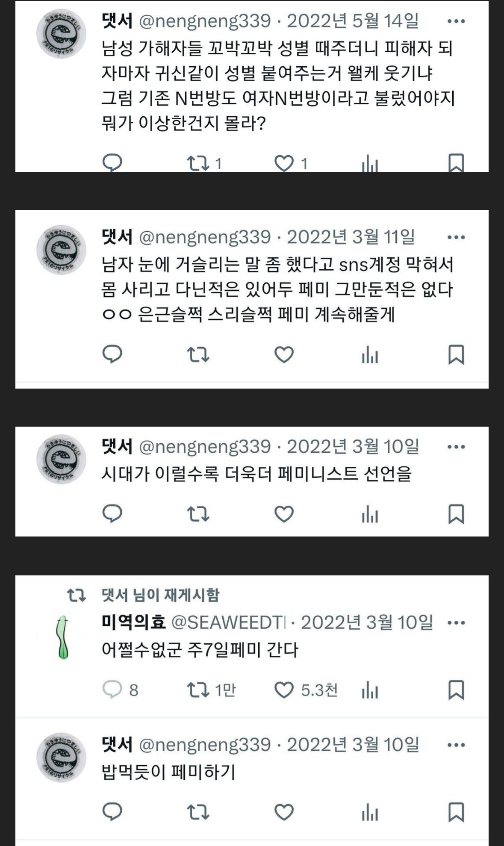View analytics of the 페미니스트 선언을 tweet
Viewport: 504px width, 846px height.
(370, 514)
